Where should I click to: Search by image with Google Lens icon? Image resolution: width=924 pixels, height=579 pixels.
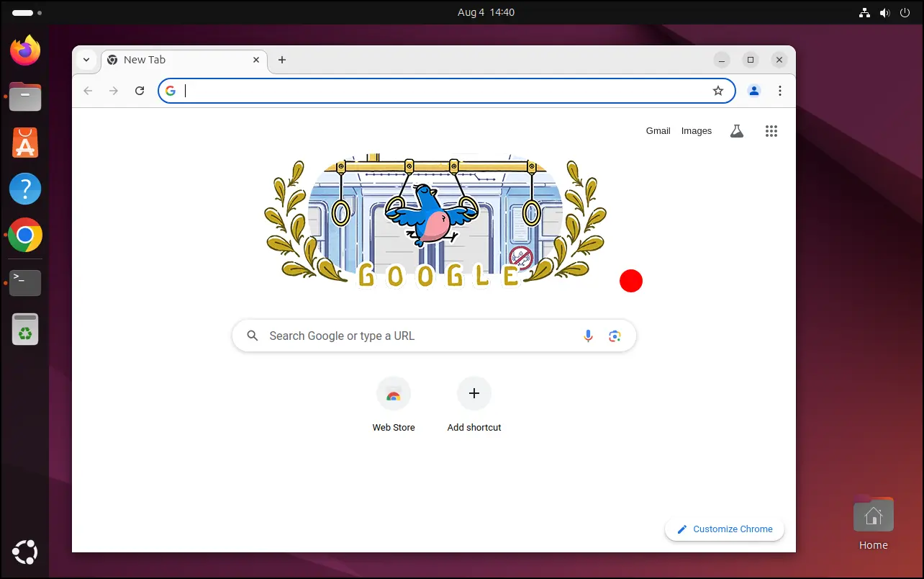[615, 336]
